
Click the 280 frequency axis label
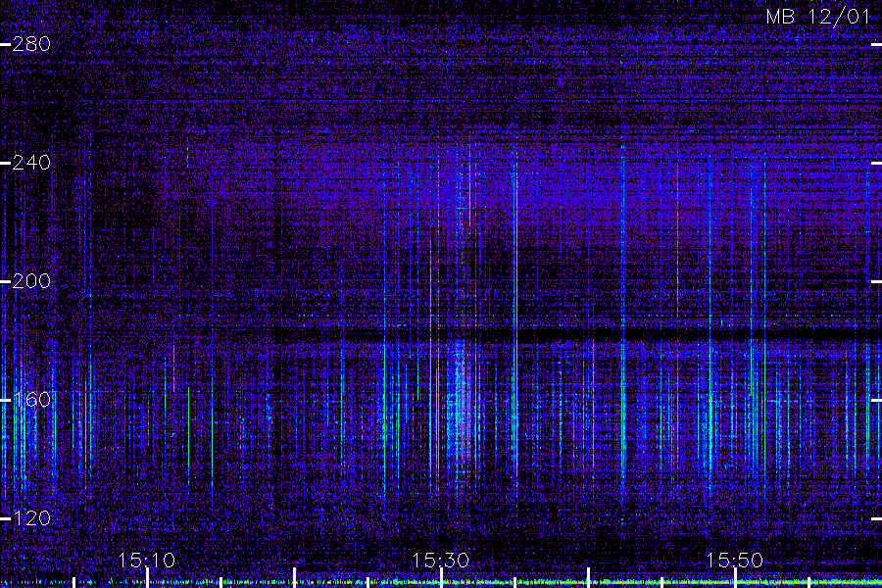pyautogui.click(x=31, y=44)
